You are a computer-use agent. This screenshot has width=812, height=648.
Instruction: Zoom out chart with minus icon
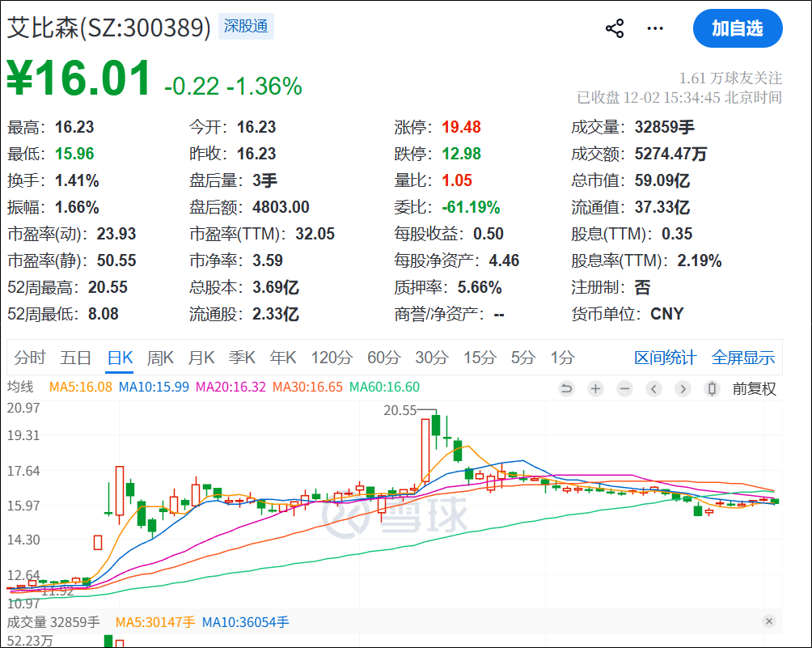click(x=625, y=388)
